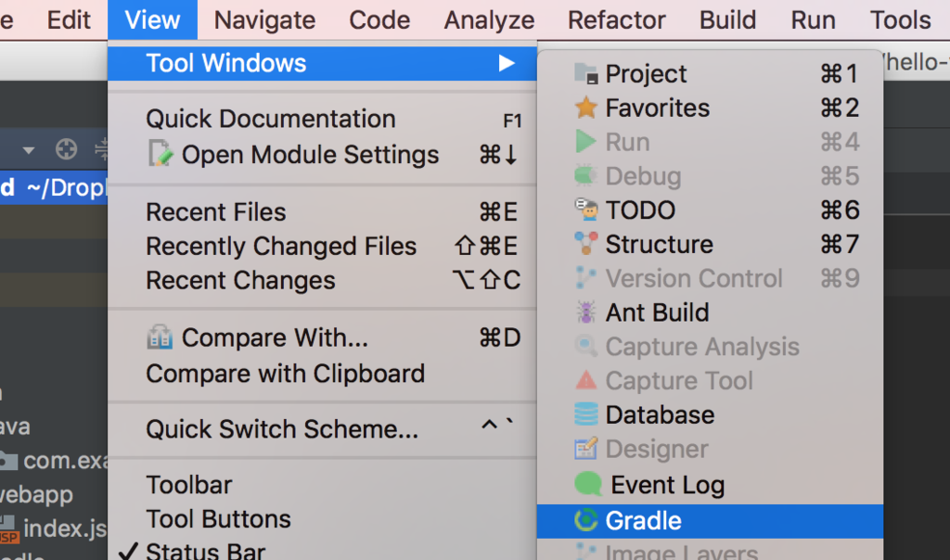Click the Open Module Settings icon
This screenshot has height=560, width=950.
tap(160, 154)
